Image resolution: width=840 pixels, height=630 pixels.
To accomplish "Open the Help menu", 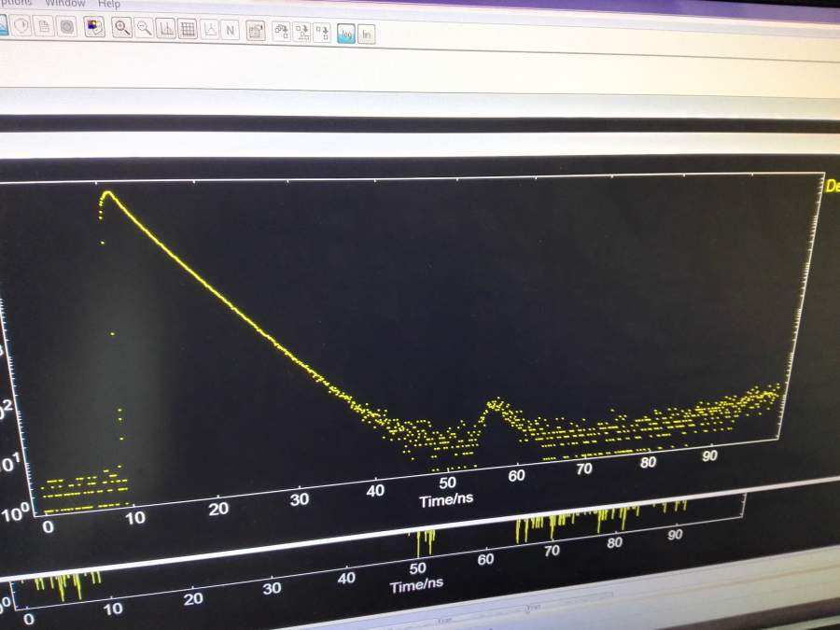I will [x=109, y=4].
